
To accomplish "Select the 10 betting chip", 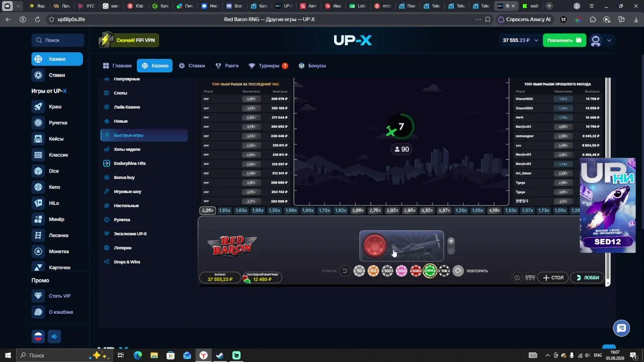I will [359, 271].
